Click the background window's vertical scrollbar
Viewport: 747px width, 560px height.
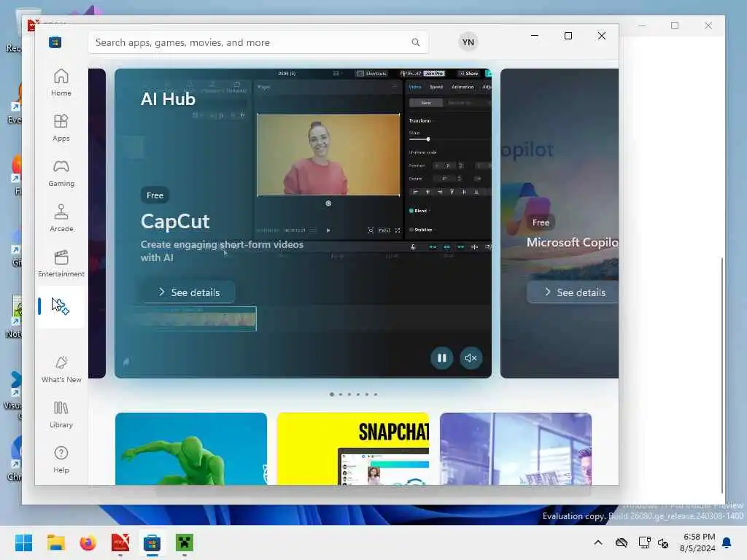[722, 376]
